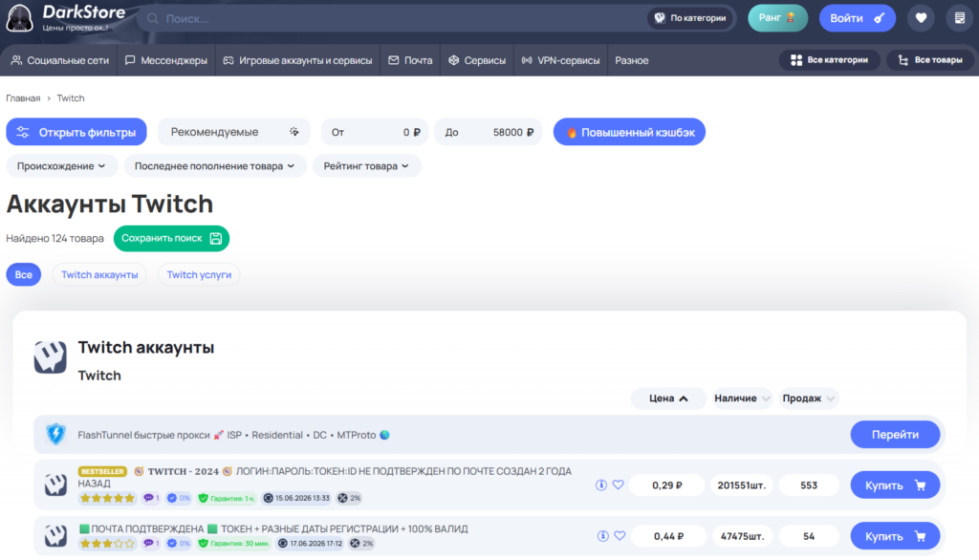This screenshot has width=979, height=560.
Task: Open ПОЧТА ПОДТВЕРЖДЕНА ТОКЕН listing title
Action: 273,528
